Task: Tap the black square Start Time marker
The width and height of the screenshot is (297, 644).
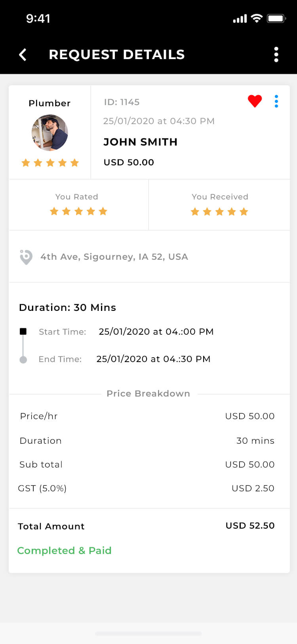Action: tap(23, 332)
